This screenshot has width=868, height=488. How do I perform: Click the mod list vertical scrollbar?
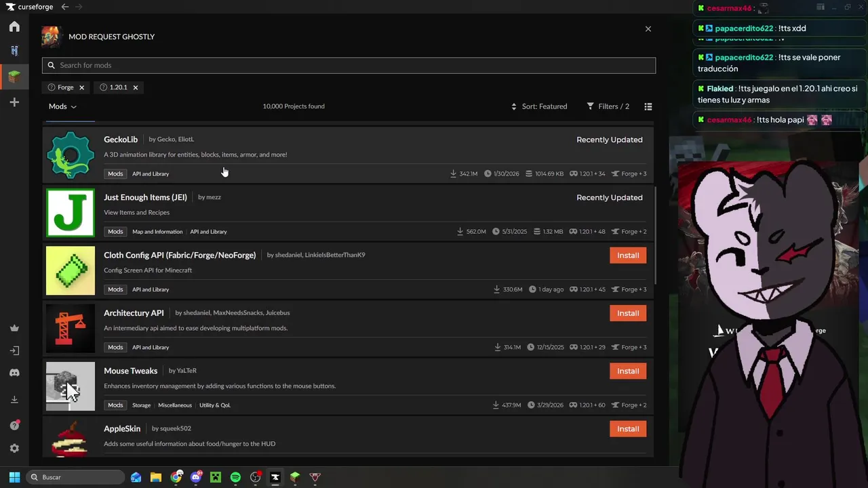point(655,236)
